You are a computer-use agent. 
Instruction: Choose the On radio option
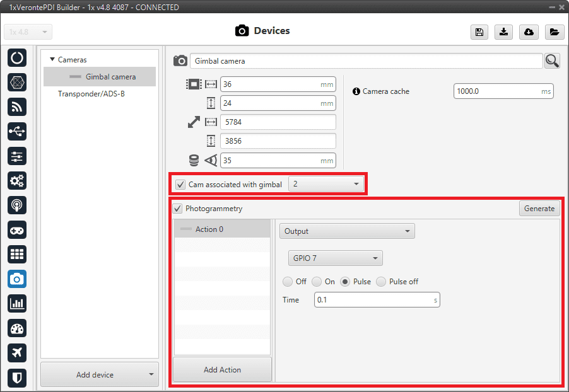click(317, 282)
